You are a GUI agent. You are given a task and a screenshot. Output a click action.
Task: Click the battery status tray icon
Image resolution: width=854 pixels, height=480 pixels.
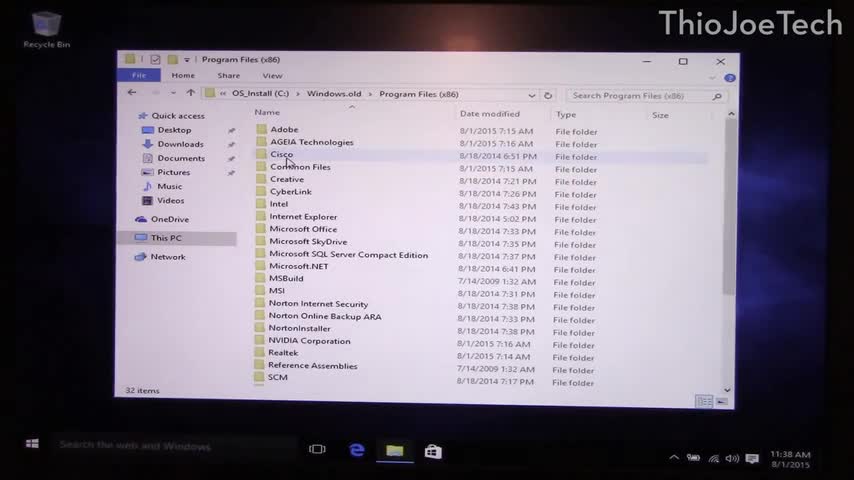[x=693, y=458]
